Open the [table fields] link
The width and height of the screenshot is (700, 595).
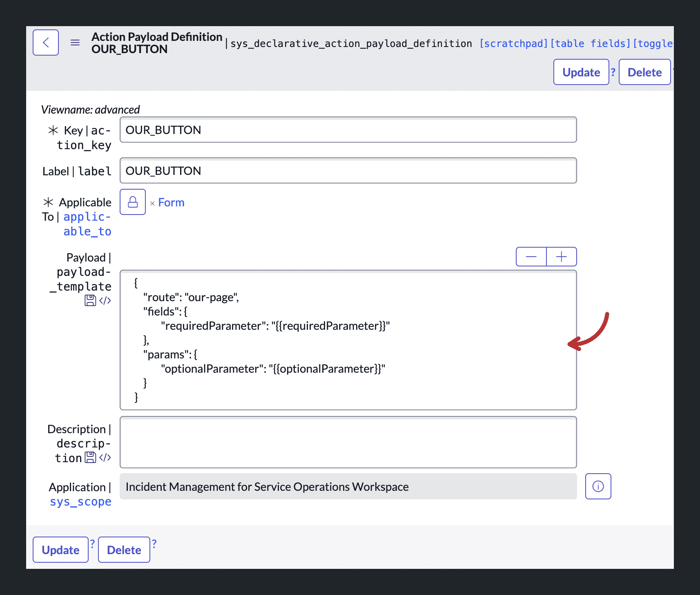(590, 43)
